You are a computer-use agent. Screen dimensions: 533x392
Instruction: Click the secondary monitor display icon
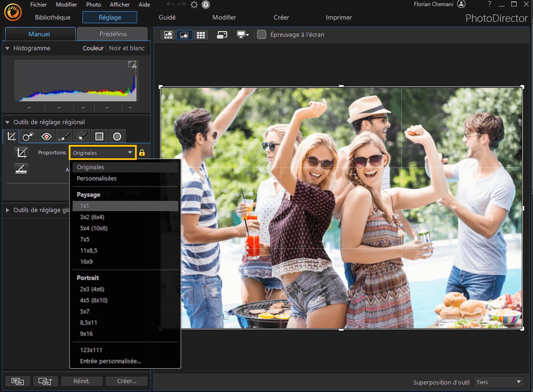[x=241, y=34]
